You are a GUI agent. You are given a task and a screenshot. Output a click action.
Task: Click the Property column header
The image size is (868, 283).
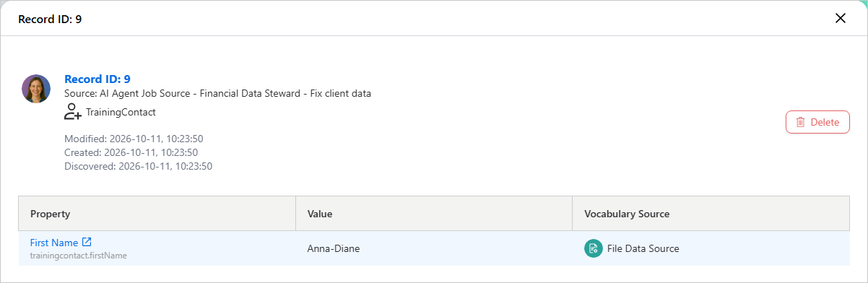pyautogui.click(x=157, y=214)
